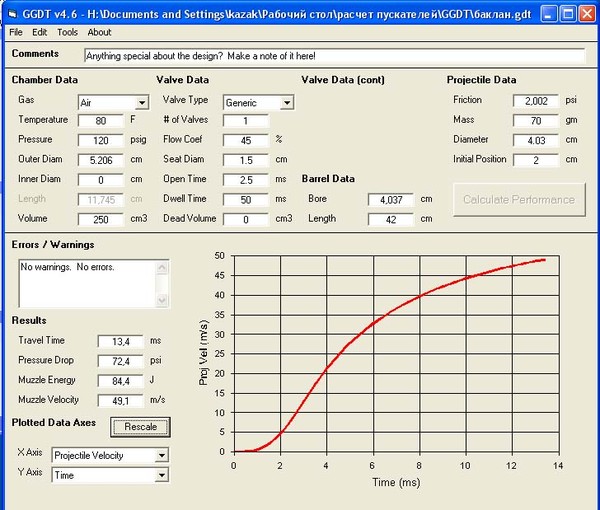The height and width of the screenshot is (510, 600).
Task: Select the Temperature input field
Action: (101, 121)
